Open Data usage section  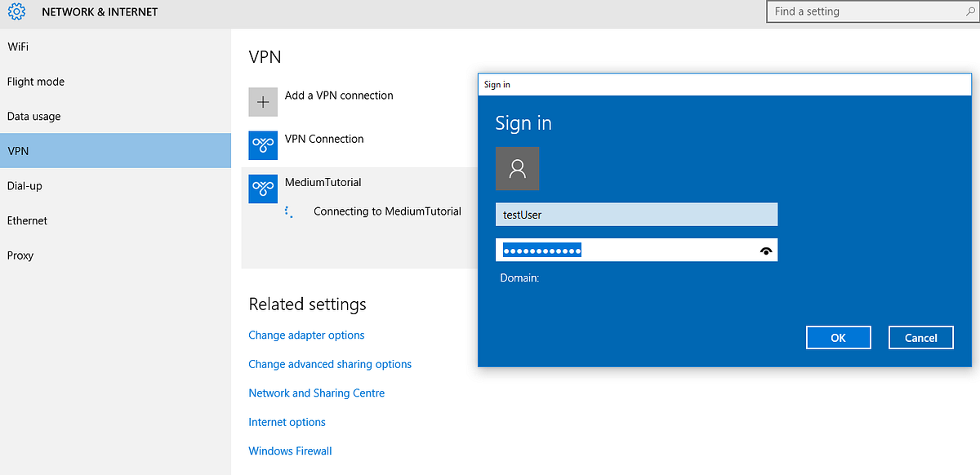tap(115, 116)
